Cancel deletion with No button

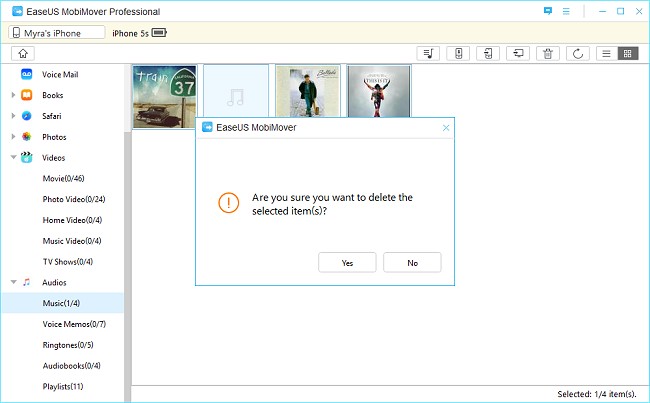[x=412, y=262]
